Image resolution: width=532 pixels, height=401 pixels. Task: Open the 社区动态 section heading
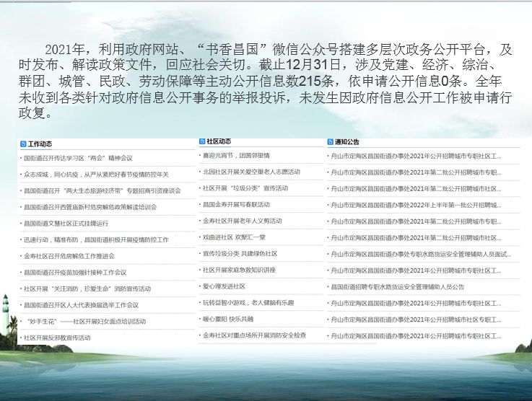pyautogui.click(x=219, y=142)
